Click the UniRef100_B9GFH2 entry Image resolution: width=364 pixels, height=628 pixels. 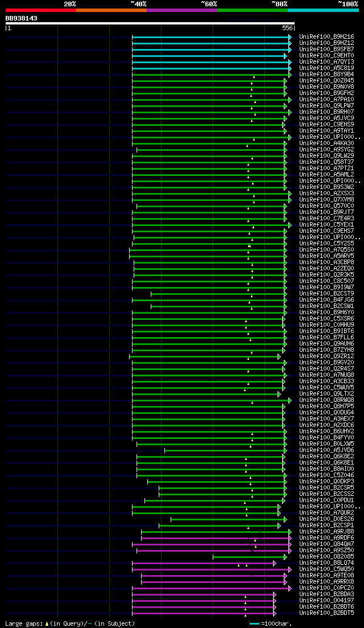326,93
